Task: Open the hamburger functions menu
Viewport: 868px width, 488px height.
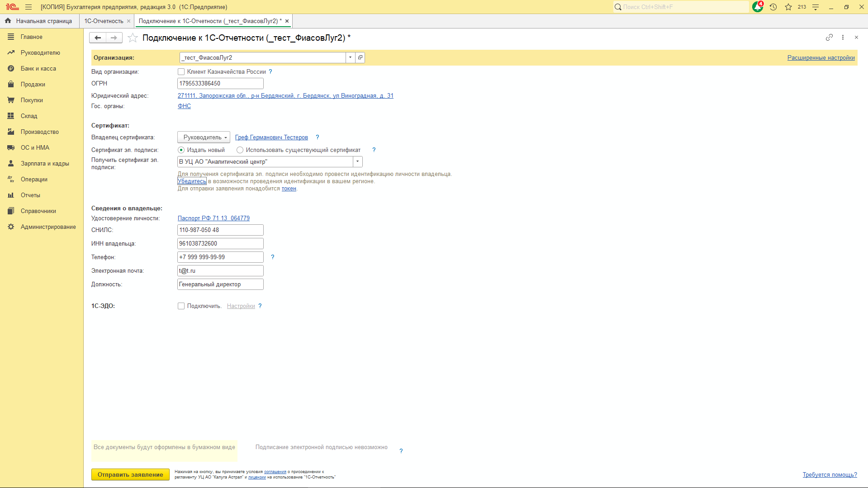Action: click(x=28, y=7)
